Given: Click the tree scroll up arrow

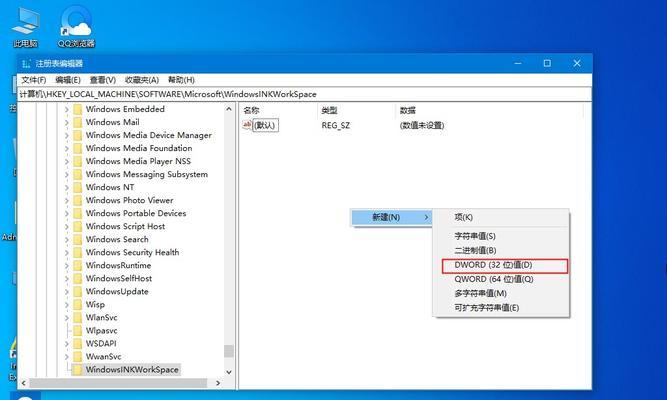Looking at the screenshot, I should tap(229, 109).
